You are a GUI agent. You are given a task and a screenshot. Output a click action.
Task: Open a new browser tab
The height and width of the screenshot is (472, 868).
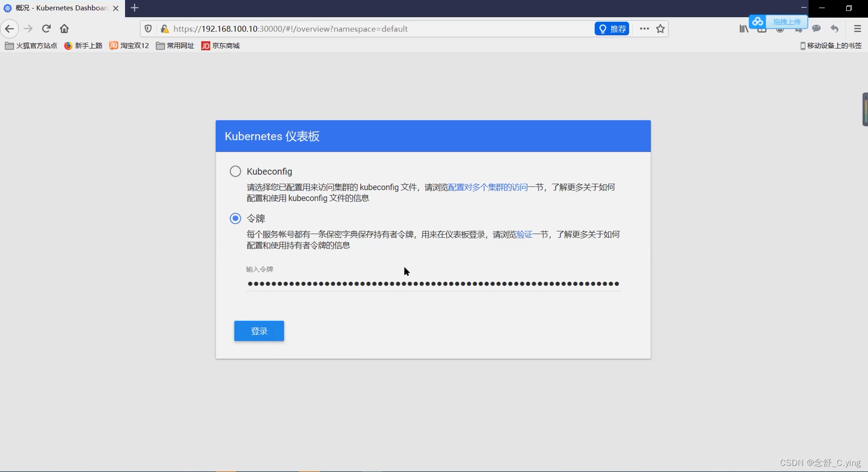(x=135, y=8)
